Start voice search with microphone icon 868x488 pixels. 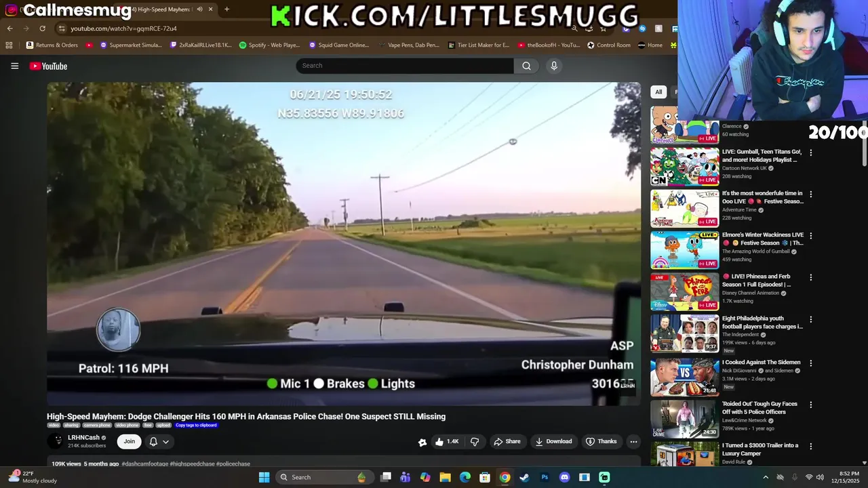pyautogui.click(x=554, y=66)
